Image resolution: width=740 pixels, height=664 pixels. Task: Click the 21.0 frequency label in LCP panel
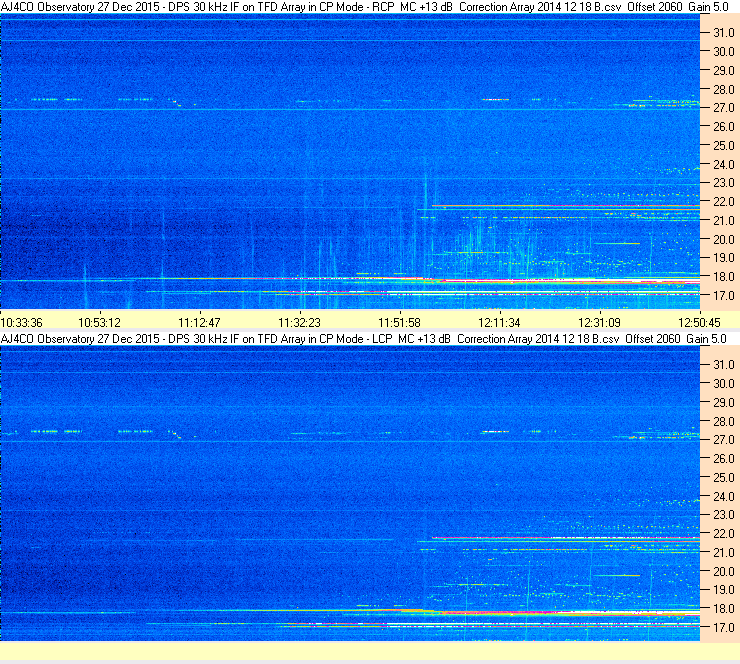click(x=724, y=553)
